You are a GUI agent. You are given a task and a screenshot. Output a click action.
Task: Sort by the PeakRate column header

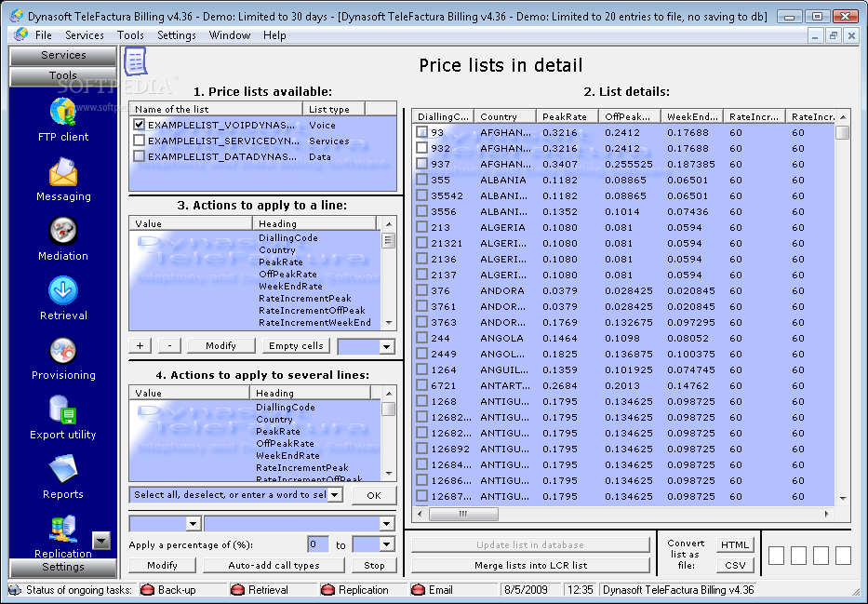[x=567, y=117]
